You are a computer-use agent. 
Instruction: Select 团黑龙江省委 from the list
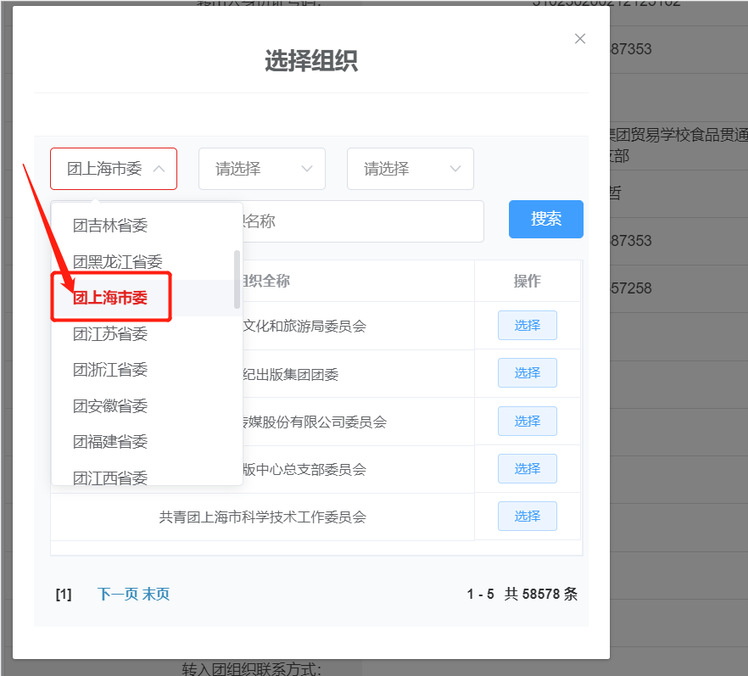117,262
